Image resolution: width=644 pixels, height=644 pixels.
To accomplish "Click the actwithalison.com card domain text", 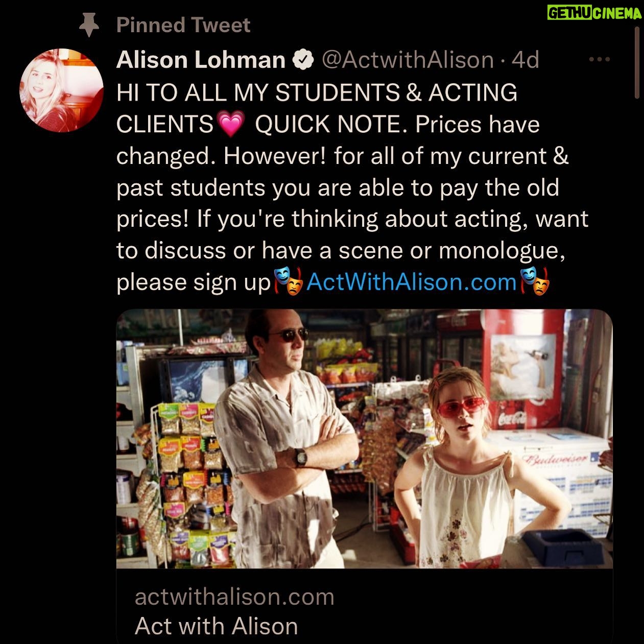I will pyautogui.click(x=234, y=597).
